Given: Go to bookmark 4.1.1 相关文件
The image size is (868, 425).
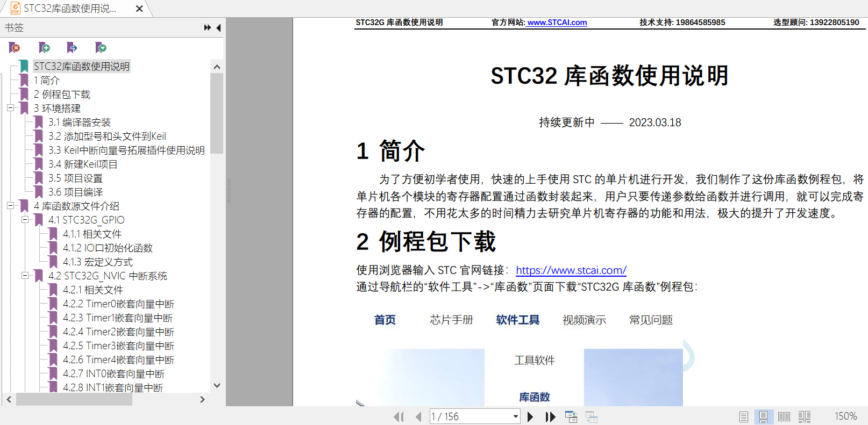Looking at the screenshot, I should coord(92,234).
